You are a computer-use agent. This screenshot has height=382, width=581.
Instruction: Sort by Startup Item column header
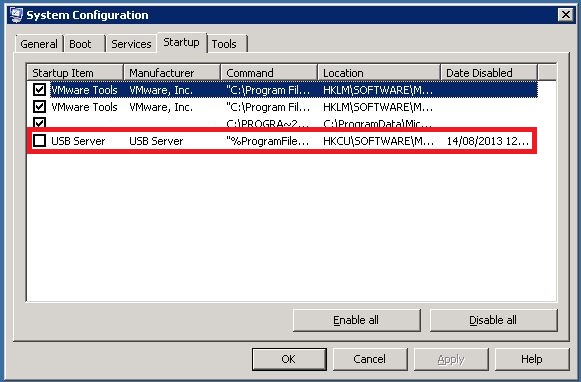tap(75, 73)
